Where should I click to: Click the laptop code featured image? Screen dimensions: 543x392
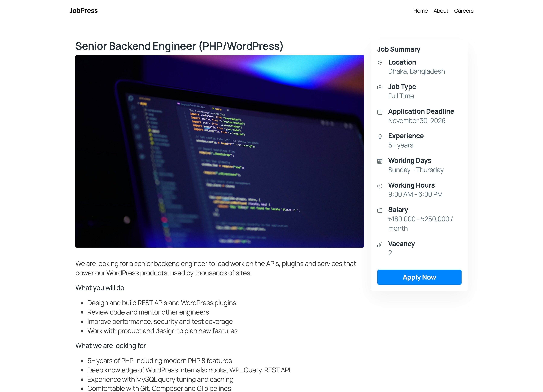[x=220, y=151]
